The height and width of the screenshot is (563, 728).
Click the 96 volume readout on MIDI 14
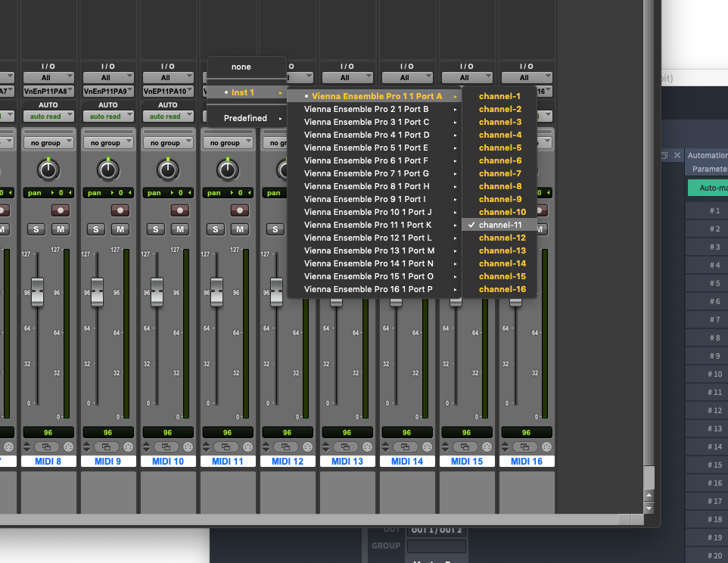point(406,432)
